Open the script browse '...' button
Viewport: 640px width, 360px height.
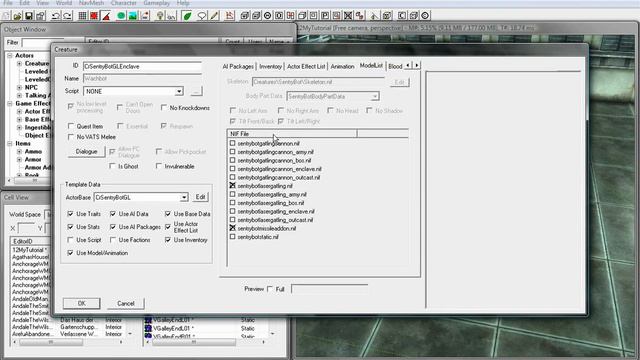(196, 91)
